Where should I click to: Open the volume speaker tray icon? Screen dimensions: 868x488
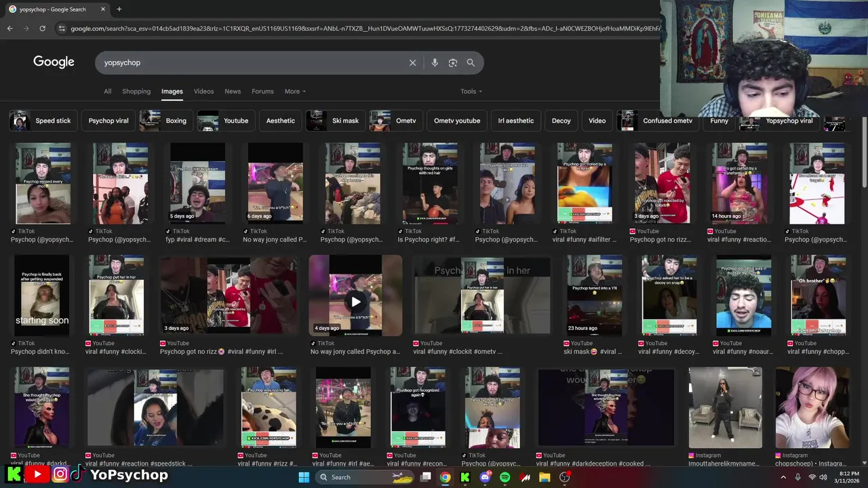pyautogui.click(x=823, y=477)
